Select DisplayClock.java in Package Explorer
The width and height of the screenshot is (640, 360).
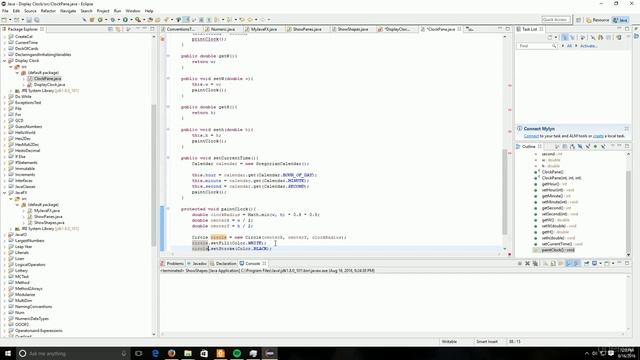tap(49, 84)
